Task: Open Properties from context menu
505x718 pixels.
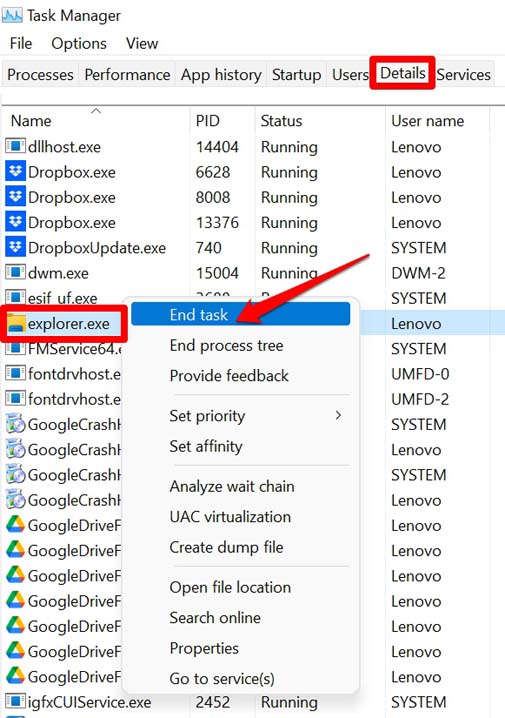Action: tap(204, 648)
